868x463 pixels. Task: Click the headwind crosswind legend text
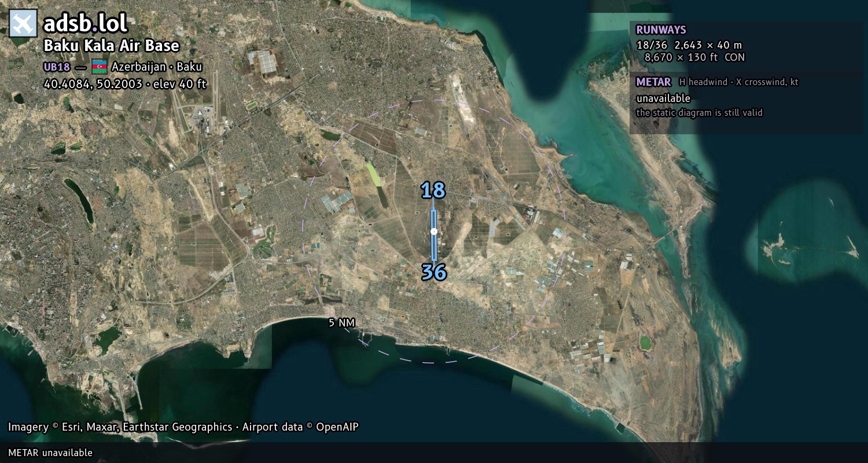[738, 82]
